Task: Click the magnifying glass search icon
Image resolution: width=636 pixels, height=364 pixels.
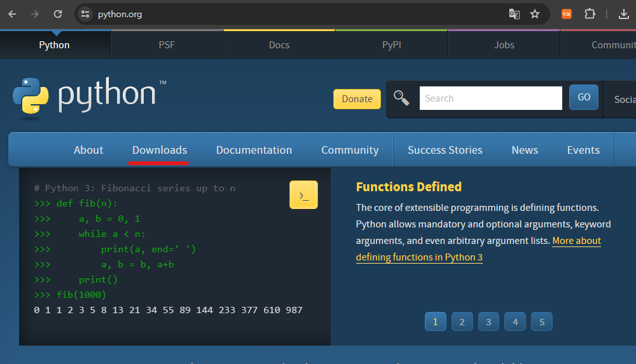Action: click(401, 98)
